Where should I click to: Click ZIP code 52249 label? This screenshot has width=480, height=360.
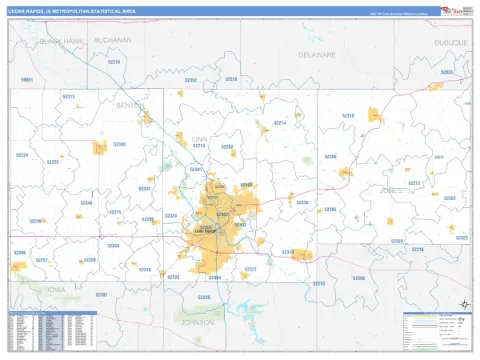pos(35,221)
